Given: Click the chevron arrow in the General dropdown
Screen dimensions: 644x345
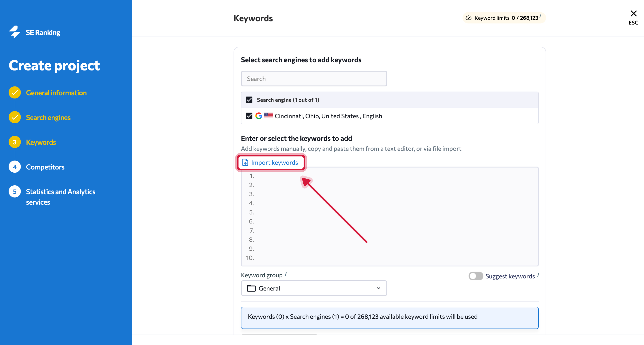Looking at the screenshot, I should [x=379, y=288].
